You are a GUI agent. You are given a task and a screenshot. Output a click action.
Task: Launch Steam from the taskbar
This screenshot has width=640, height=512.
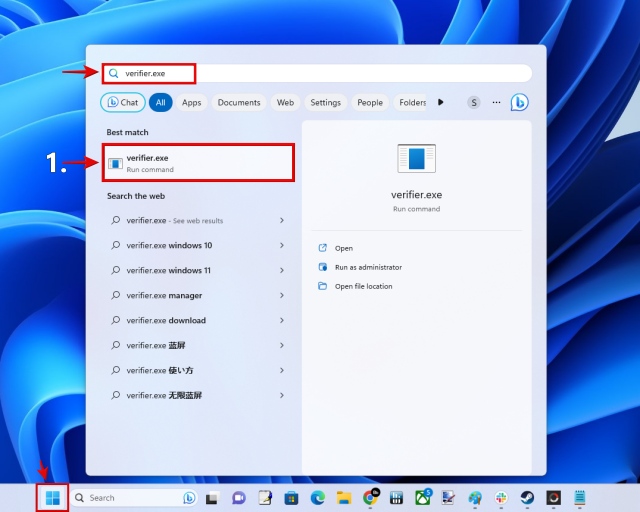click(x=527, y=498)
